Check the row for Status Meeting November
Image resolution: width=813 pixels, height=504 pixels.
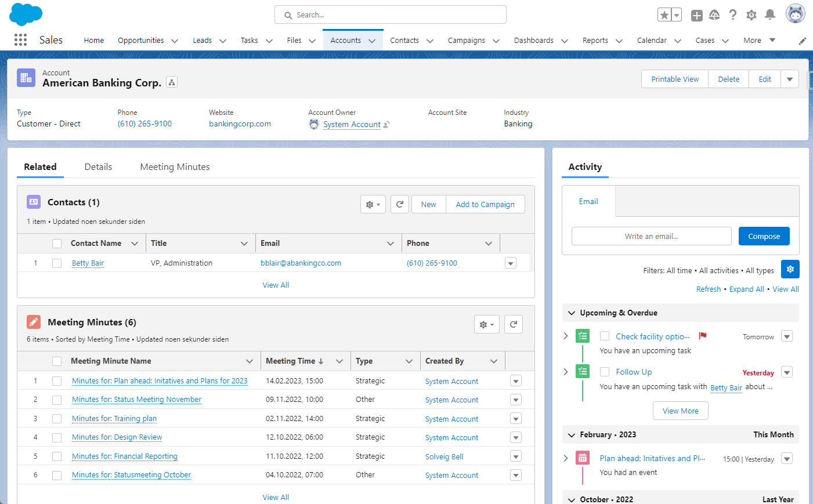point(57,400)
